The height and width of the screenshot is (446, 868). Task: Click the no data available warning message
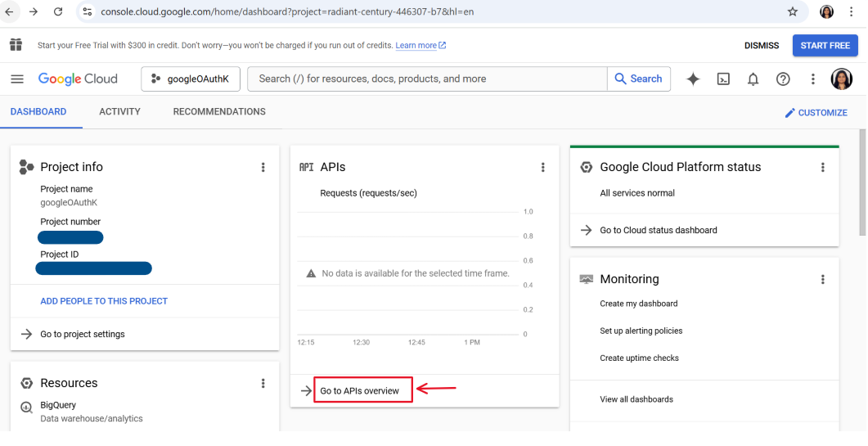click(x=408, y=273)
